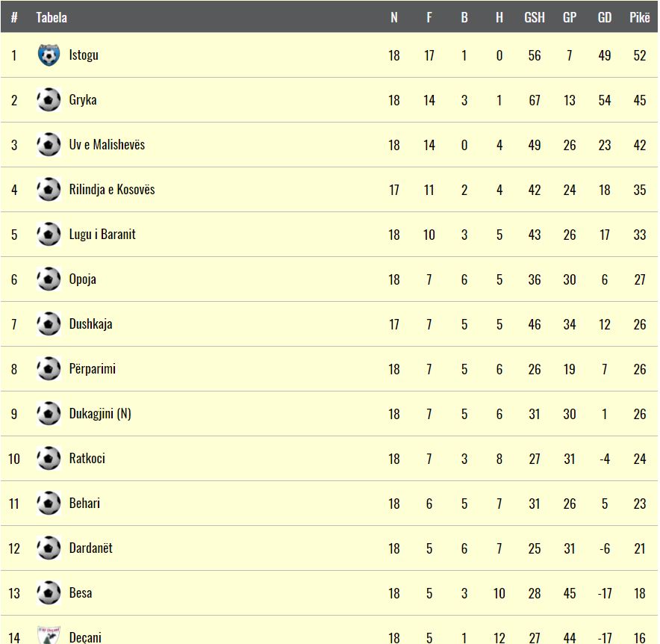This screenshot has width=660, height=644.
Task: Click the Tabela header label
Action: [52, 17]
